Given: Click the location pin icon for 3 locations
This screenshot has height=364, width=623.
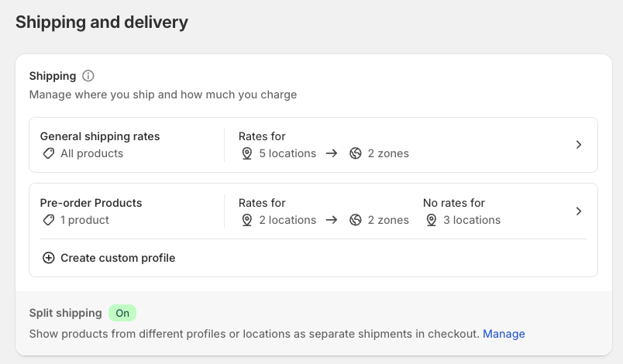Looking at the screenshot, I should [x=431, y=220].
